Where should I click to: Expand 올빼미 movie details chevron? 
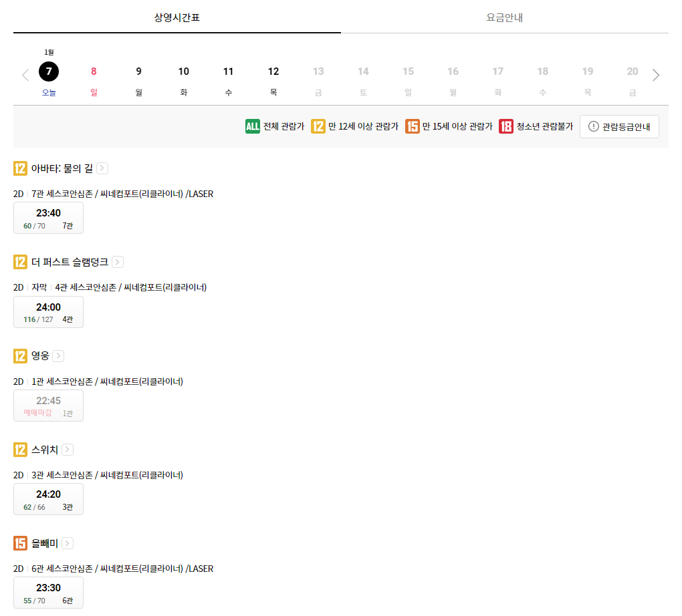[67, 543]
